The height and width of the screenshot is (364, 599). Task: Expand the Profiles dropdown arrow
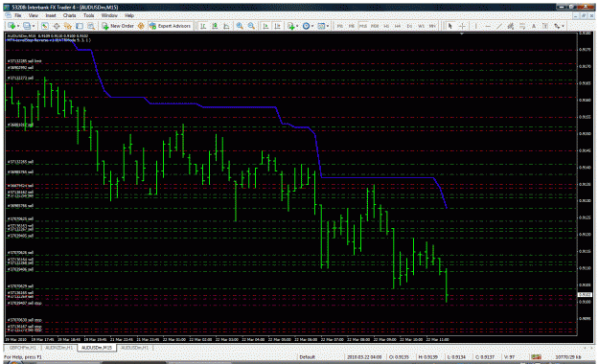click(34, 26)
